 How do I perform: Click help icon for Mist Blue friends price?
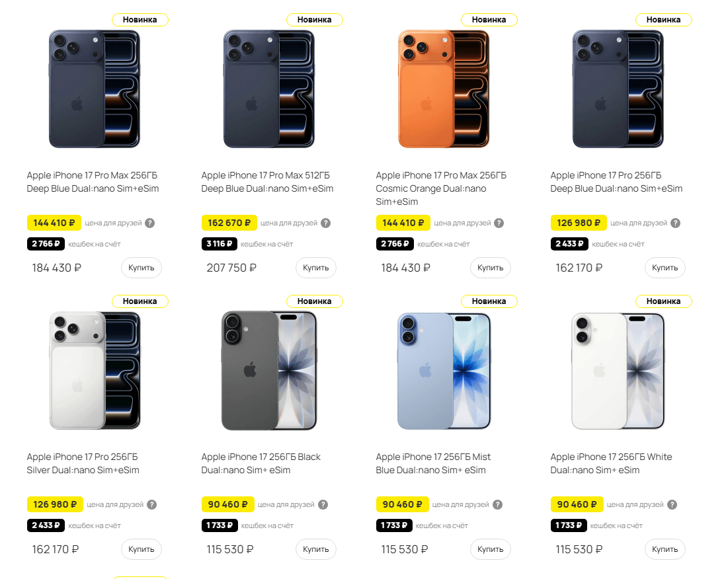pos(497,505)
